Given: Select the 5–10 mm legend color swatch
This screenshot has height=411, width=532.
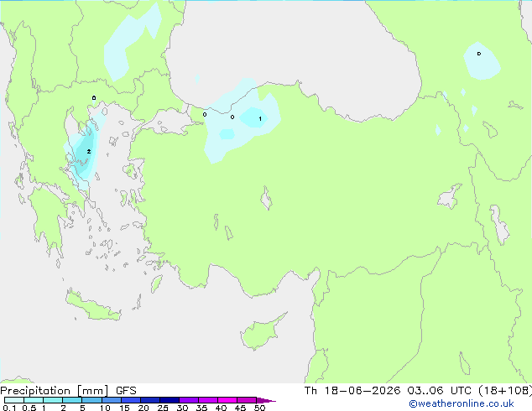Looking at the screenshot, I should point(91,400).
